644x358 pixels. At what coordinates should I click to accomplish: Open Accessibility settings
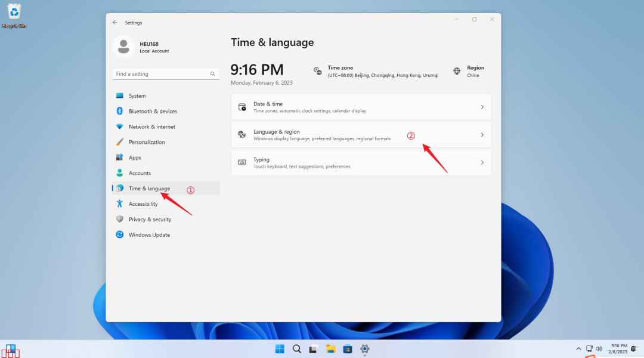[166, 204]
